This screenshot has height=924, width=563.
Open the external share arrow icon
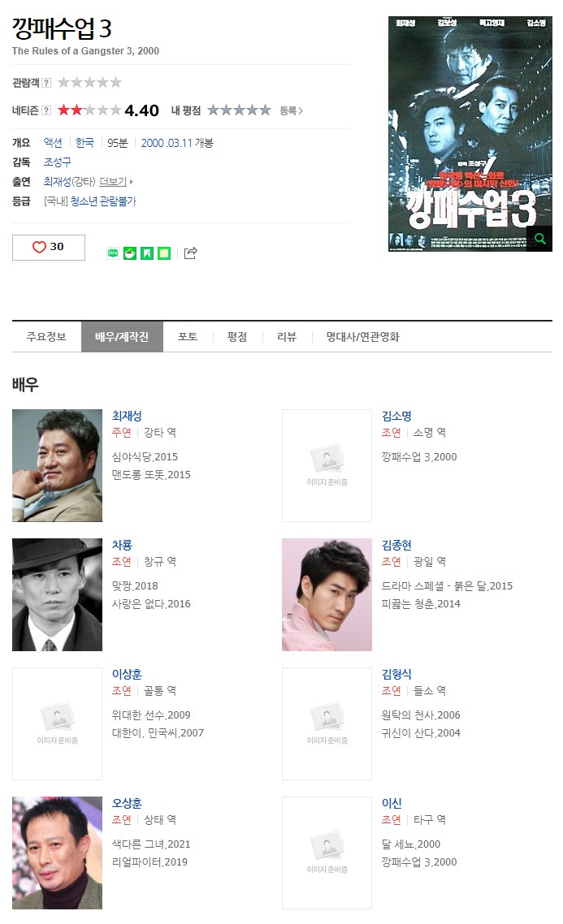(190, 253)
